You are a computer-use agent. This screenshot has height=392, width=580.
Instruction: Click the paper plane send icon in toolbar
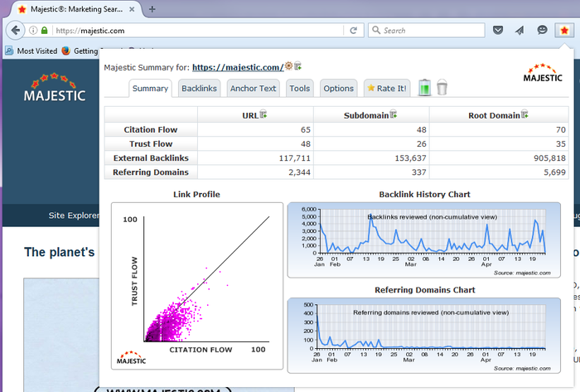pos(520,30)
